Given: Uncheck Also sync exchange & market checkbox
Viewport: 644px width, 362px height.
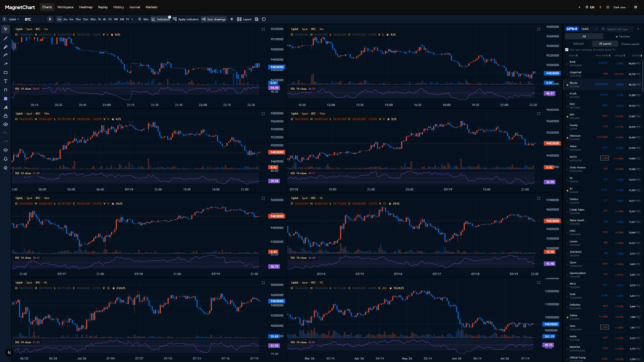Looking at the screenshot, I should pyautogui.click(x=567, y=50).
